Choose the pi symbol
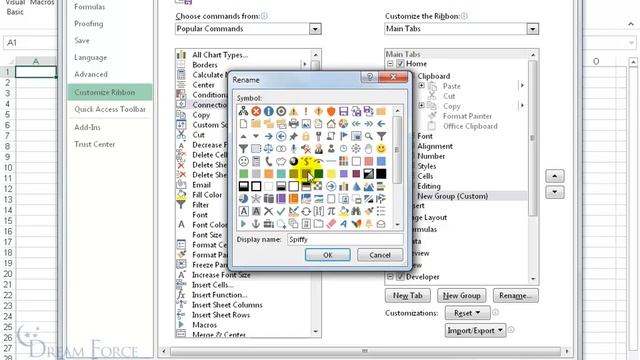The image size is (640, 360). [331, 211]
